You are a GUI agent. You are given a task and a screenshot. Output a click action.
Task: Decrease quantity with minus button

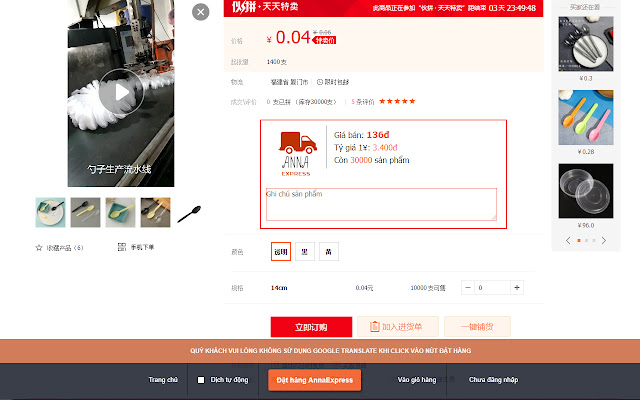point(468,288)
